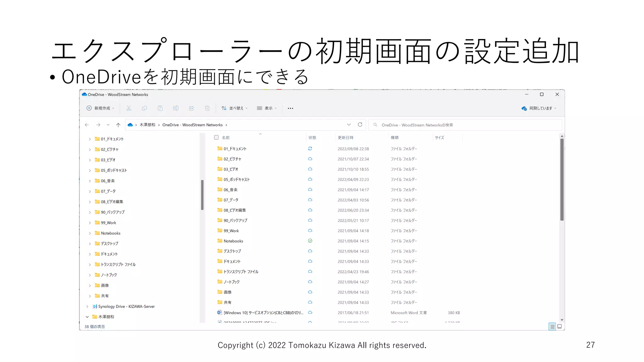The image size is (644, 362).
Task: Click sync status icon of 01_ドキュメント row
Action: click(310, 149)
